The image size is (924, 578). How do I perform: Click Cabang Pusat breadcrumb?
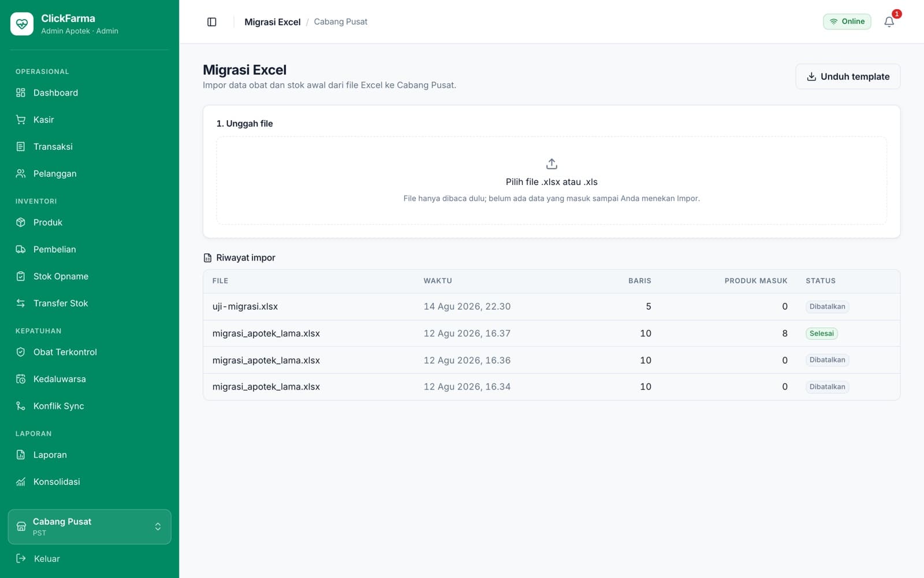(341, 22)
